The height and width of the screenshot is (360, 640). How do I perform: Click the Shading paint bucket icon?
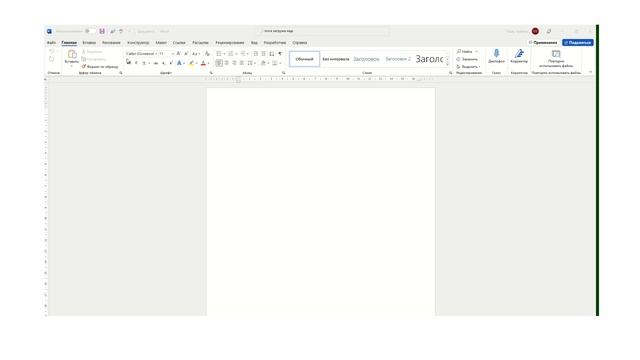(x=263, y=63)
